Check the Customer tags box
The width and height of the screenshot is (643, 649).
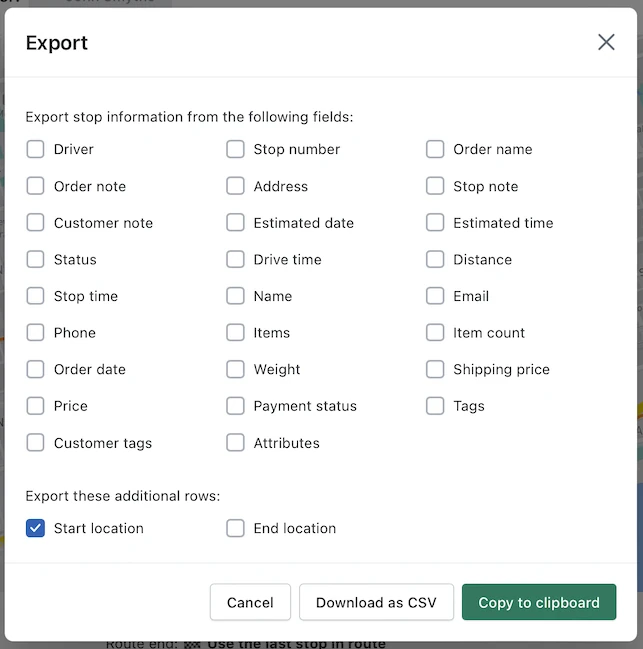click(35, 442)
